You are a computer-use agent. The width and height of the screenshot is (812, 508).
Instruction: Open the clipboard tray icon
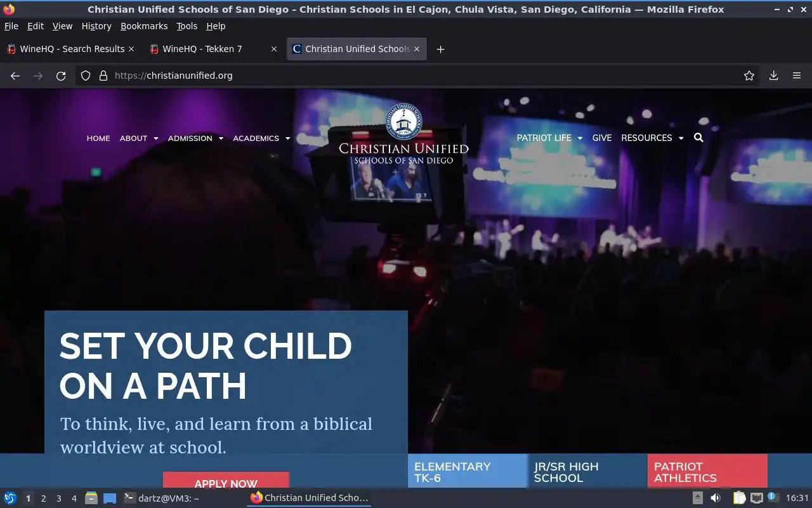click(x=739, y=498)
